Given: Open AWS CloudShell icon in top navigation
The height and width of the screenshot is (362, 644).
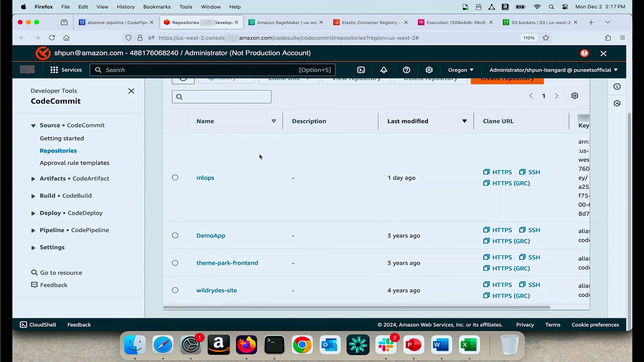Looking at the screenshot, I should point(361,70).
